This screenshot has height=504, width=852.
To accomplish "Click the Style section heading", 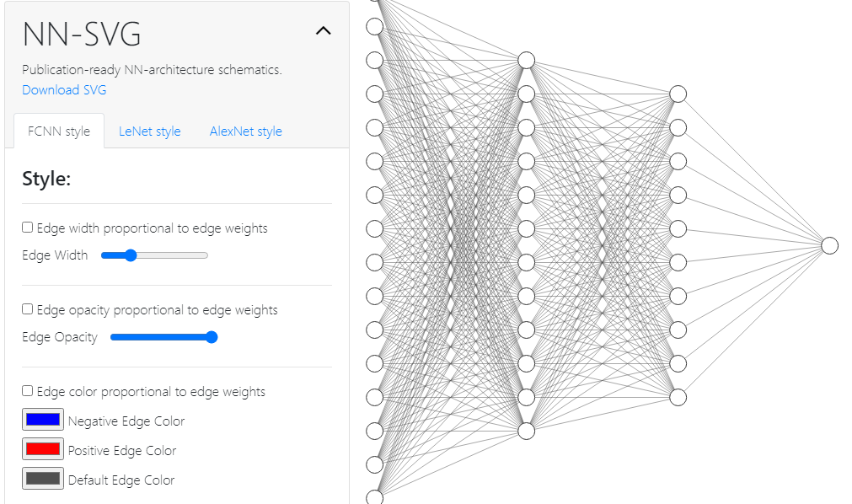I will click(x=46, y=179).
